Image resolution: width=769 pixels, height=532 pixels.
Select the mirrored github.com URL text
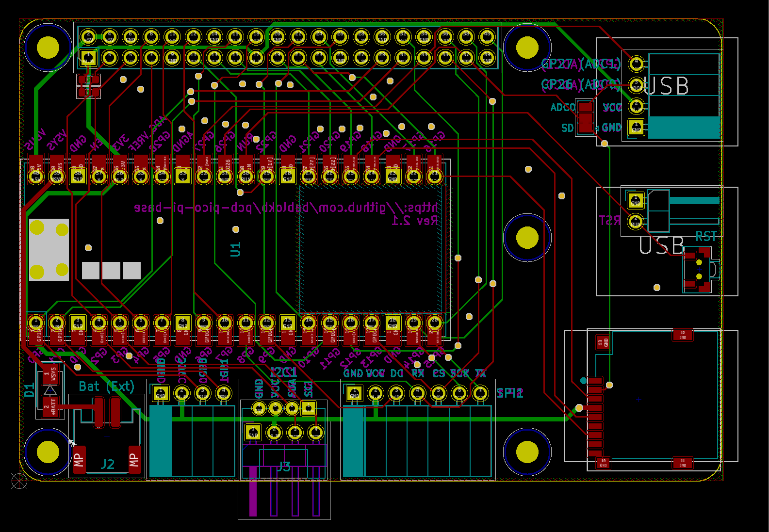coord(286,208)
